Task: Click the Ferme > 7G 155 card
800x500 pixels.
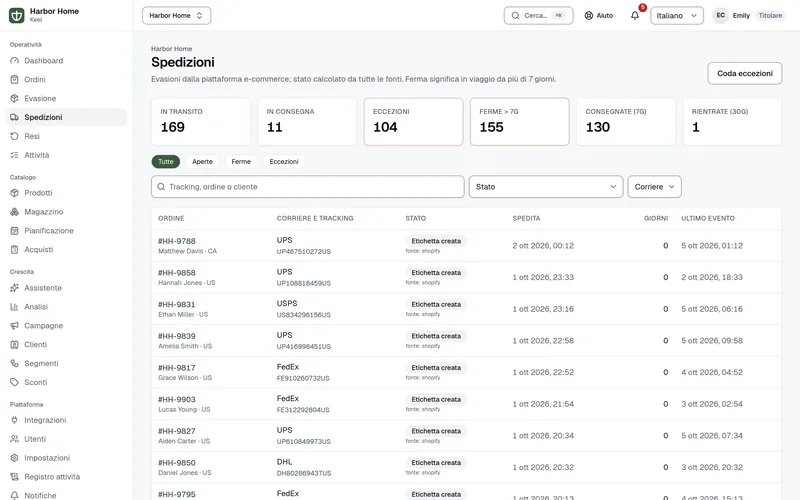Action: click(x=520, y=122)
